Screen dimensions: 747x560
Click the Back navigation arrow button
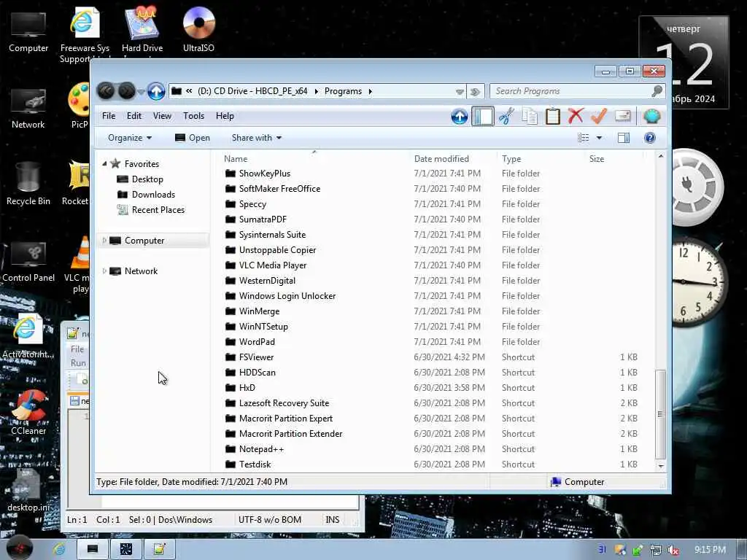click(106, 91)
